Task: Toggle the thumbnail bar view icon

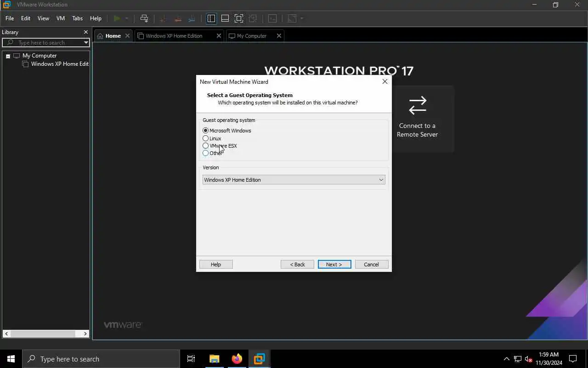Action: [x=225, y=18]
